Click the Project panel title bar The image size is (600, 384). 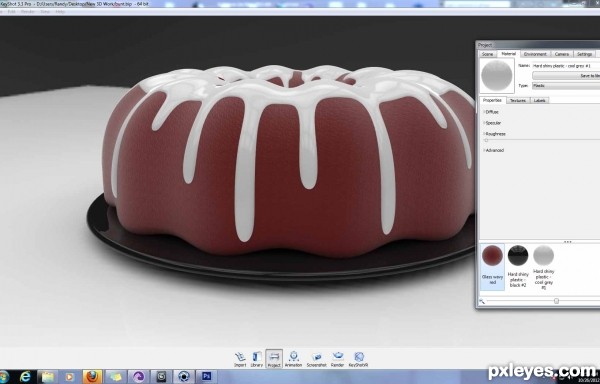[x=538, y=45]
